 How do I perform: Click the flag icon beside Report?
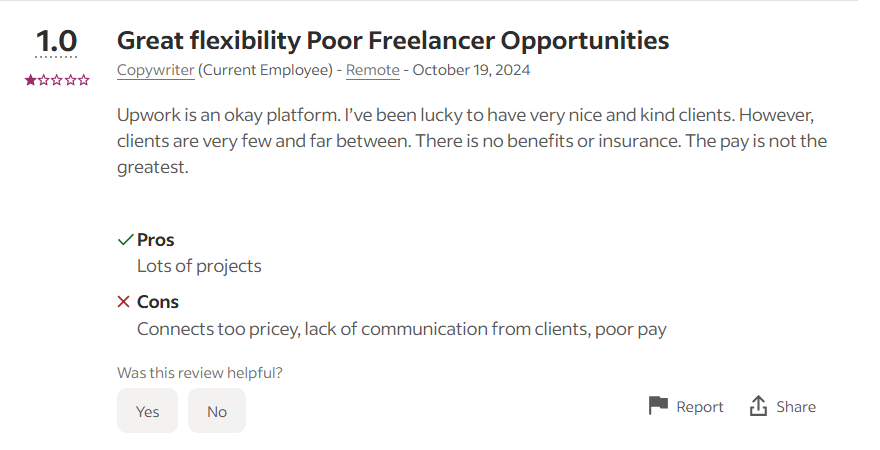tap(657, 406)
